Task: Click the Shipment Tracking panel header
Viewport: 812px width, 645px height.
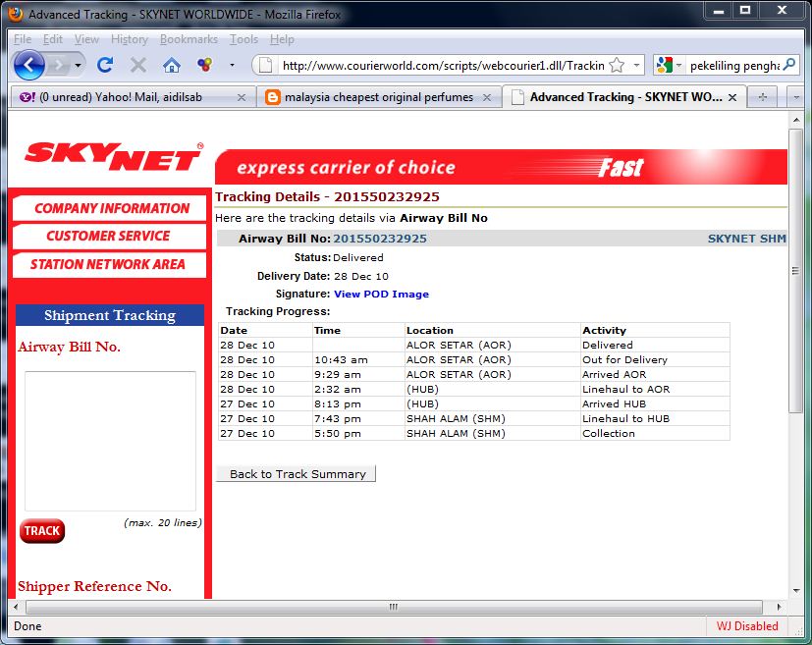Action: click(110, 315)
